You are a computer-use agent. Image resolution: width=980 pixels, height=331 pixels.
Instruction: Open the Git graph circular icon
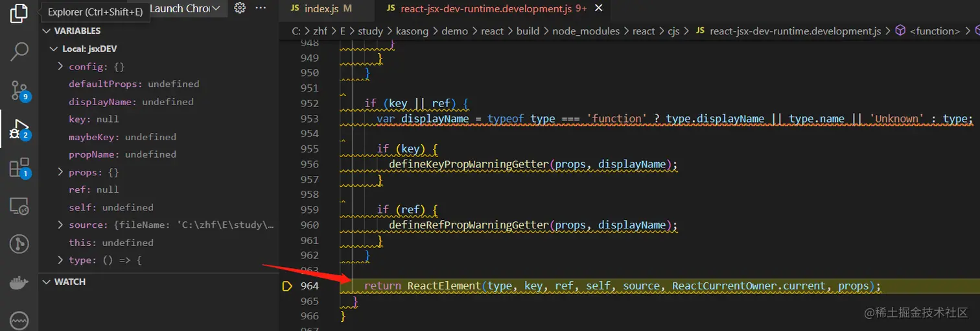(x=19, y=244)
